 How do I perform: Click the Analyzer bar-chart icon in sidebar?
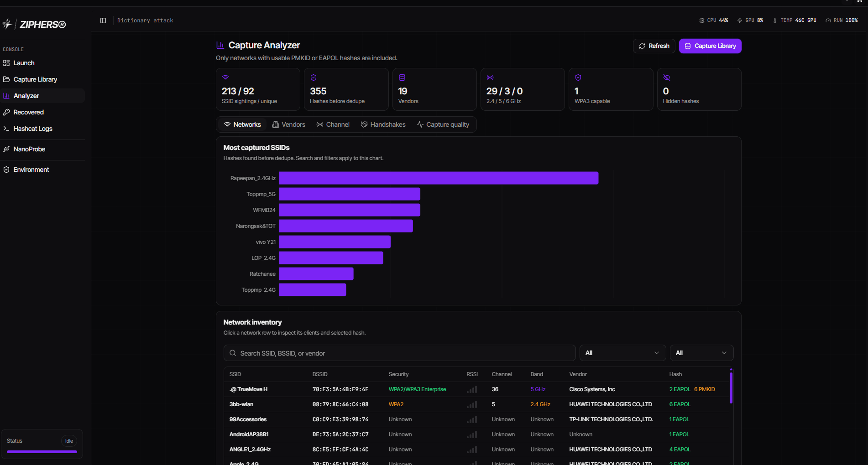coord(6,96)
